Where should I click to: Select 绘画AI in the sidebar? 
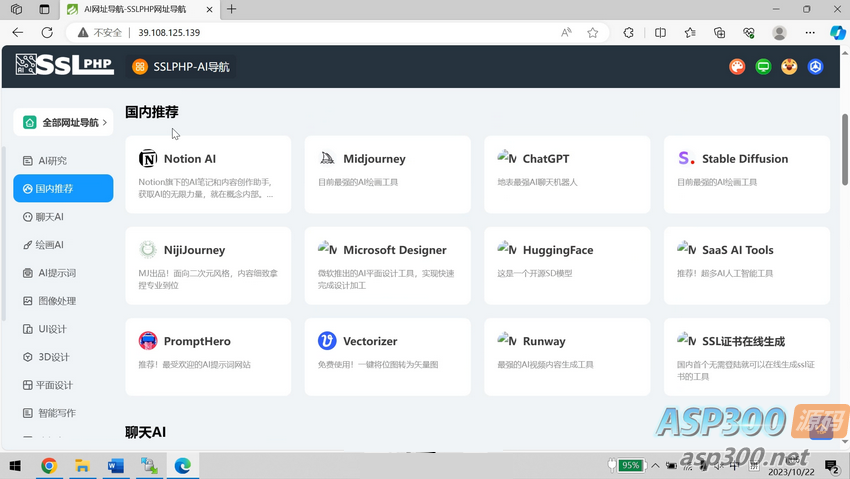[x=50, y=245]
